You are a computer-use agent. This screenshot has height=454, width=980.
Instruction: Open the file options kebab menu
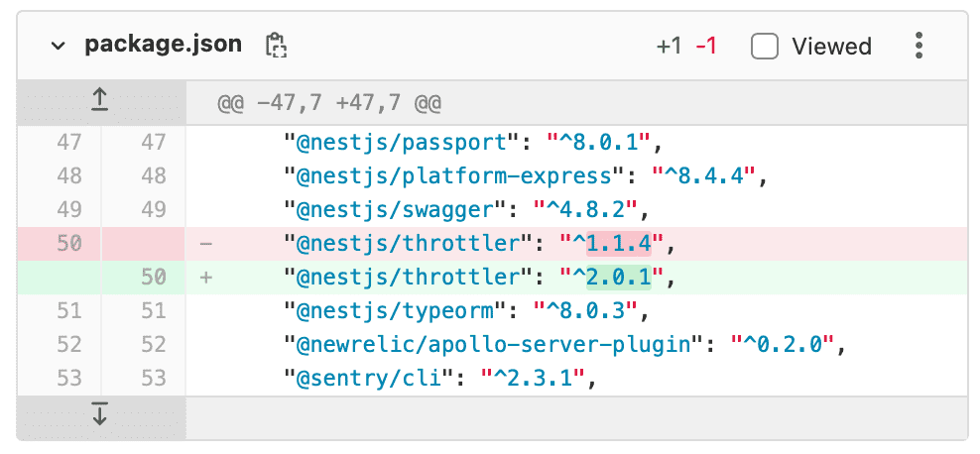tap(919, 46)
